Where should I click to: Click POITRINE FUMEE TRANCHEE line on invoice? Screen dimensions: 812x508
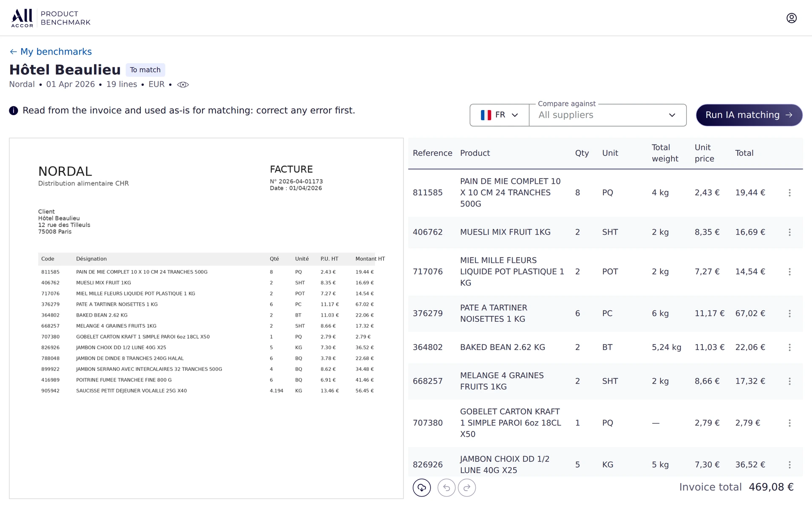(124, 380)
